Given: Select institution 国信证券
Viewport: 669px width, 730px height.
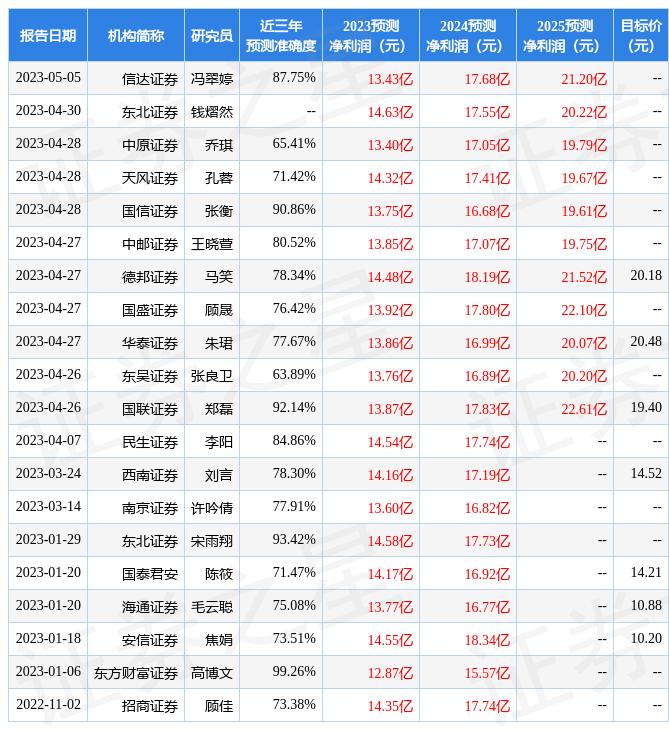Looking at the screenshot, I should [150, 211].
